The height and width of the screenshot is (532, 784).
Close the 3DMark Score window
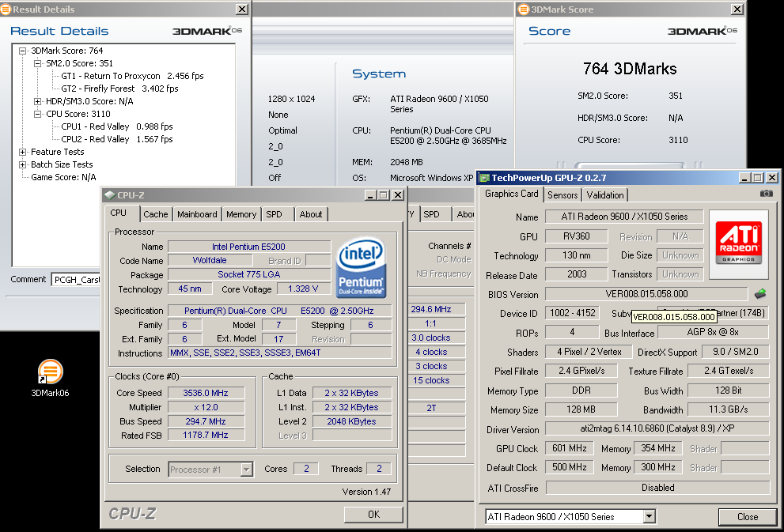(x=737, y=9)
